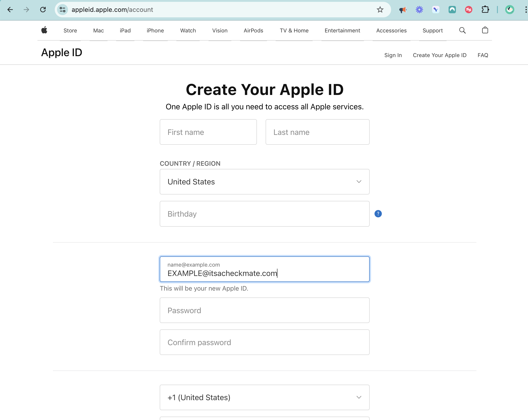Image resolution: width=528 pixels, height=420 pixels.
Task: Click the 'Create Your Apple ID' heading
Action: (x=264, y=89)
